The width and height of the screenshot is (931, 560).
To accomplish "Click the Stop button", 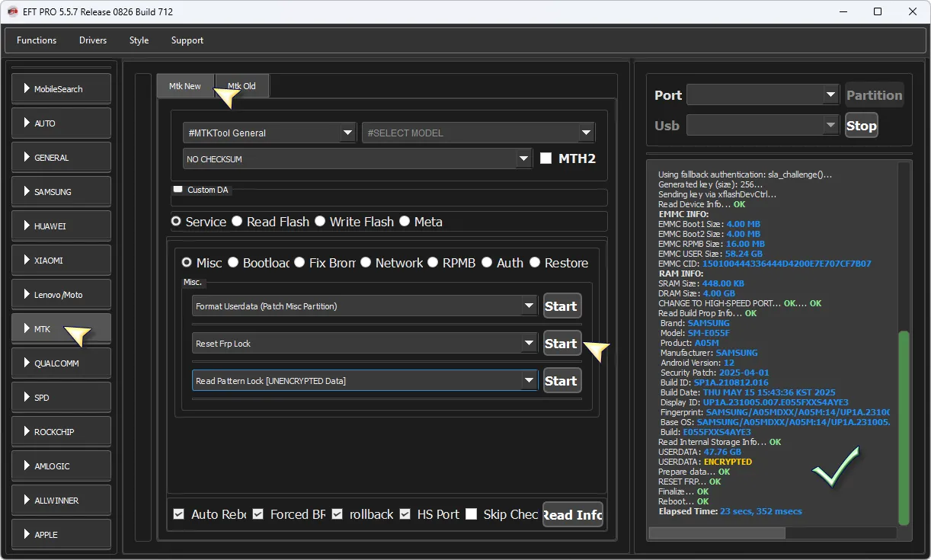I will coord(862,126).
